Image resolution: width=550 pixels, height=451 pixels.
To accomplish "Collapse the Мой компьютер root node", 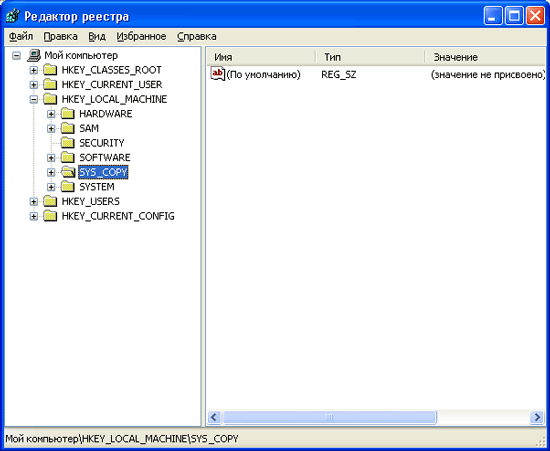I will tap(16, 55).
